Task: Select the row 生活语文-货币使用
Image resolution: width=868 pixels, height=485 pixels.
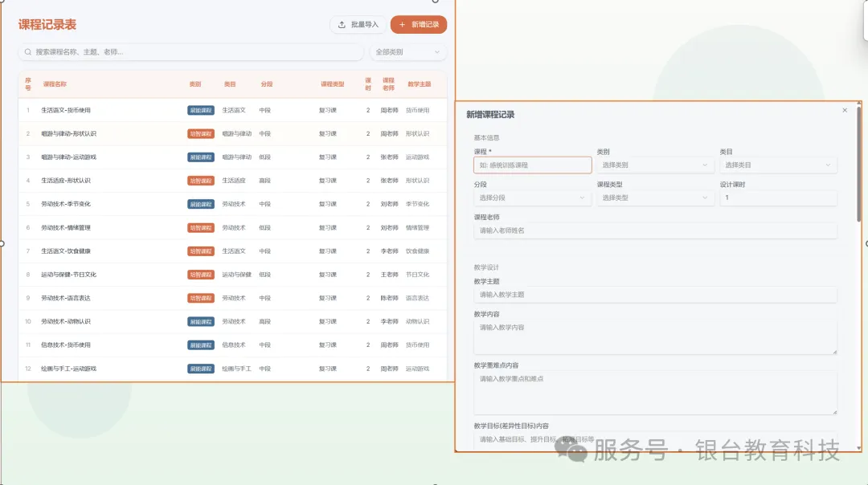Action: coord(232,110)
